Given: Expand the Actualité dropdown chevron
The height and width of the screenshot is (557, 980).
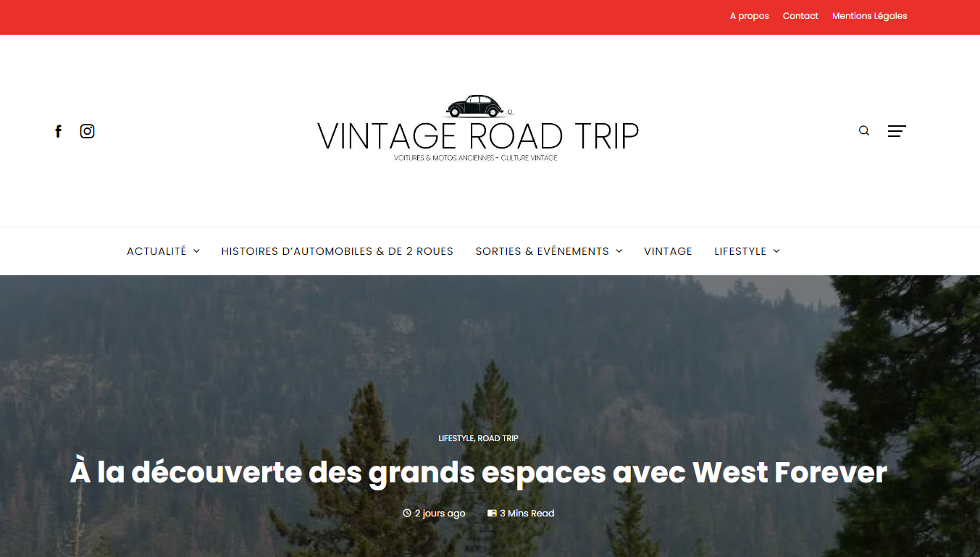Looking at the screenshot, I should pyautogui.click(x=196, y=251).
